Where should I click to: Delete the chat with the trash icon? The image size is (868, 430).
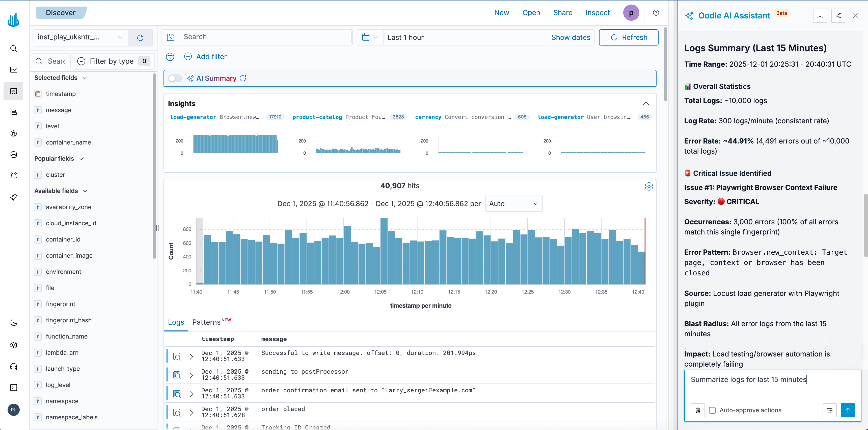coord(698,410)
